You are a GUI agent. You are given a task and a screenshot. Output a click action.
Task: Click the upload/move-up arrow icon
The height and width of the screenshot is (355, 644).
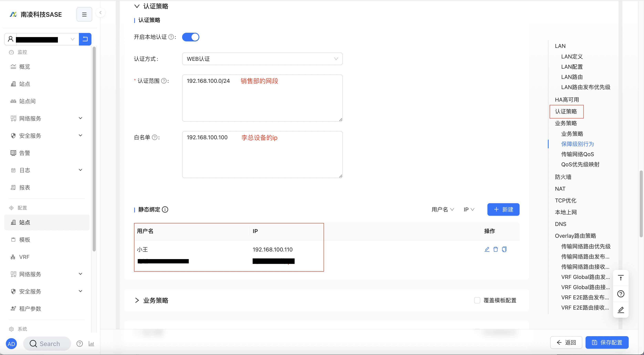coord(622,278)
